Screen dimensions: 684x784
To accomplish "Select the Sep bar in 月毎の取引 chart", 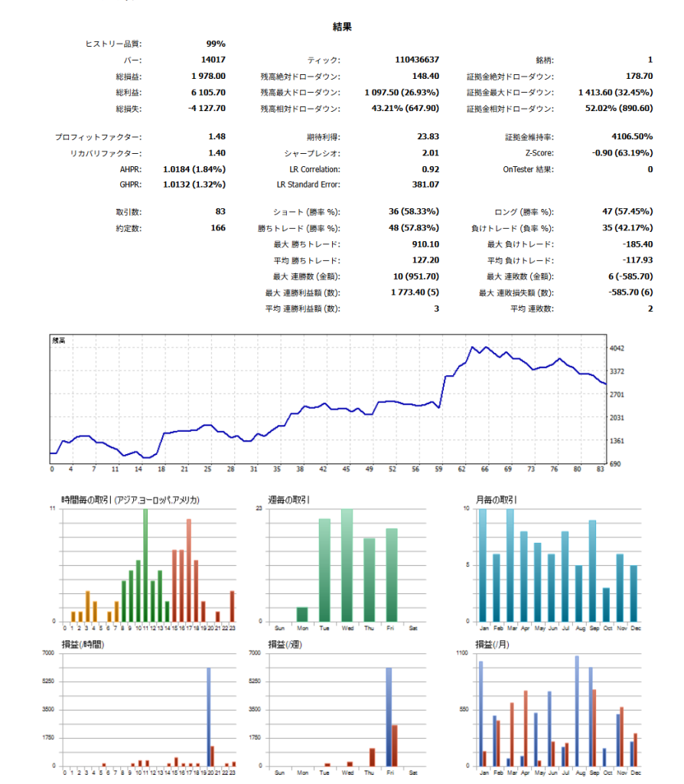I will (x=592, y=571).
